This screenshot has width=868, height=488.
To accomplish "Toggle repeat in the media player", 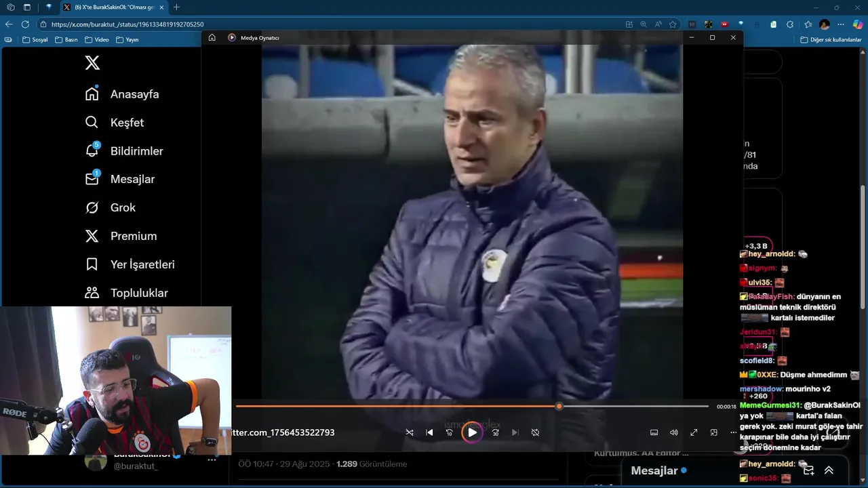I will (535, 432).
